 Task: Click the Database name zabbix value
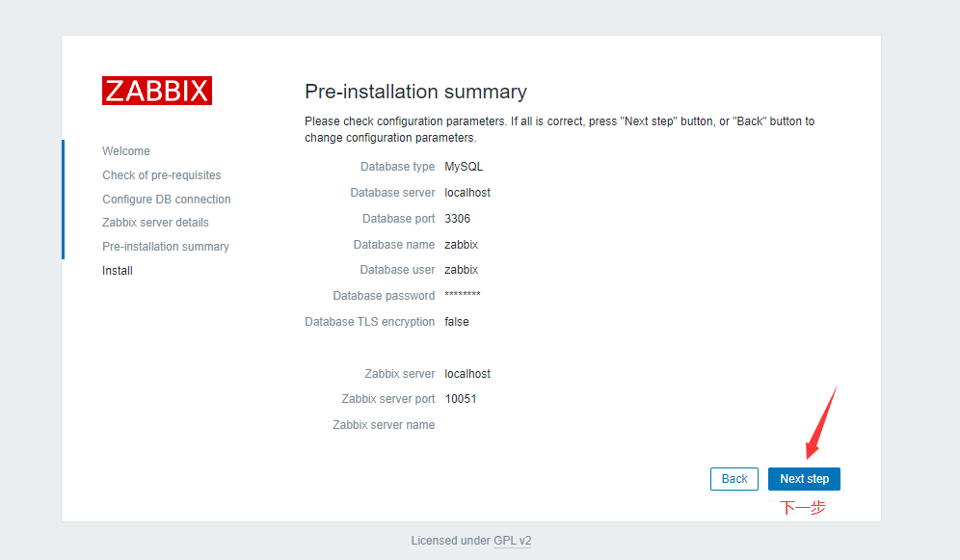pyautogui.click(x=461, y=244)
